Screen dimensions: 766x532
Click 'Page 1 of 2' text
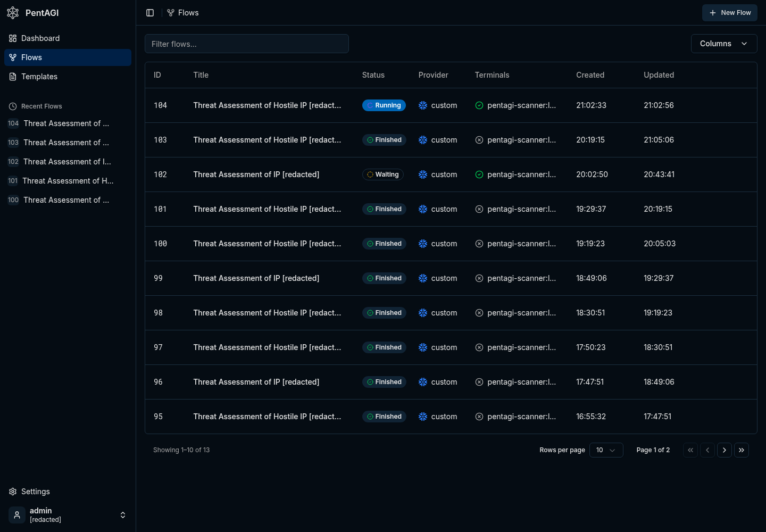653,450
